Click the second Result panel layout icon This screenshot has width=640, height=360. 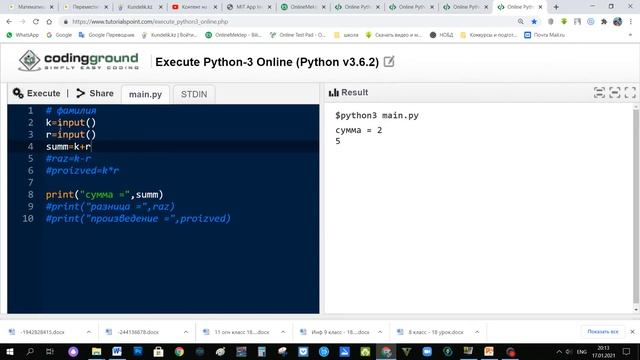click(614, 93)
